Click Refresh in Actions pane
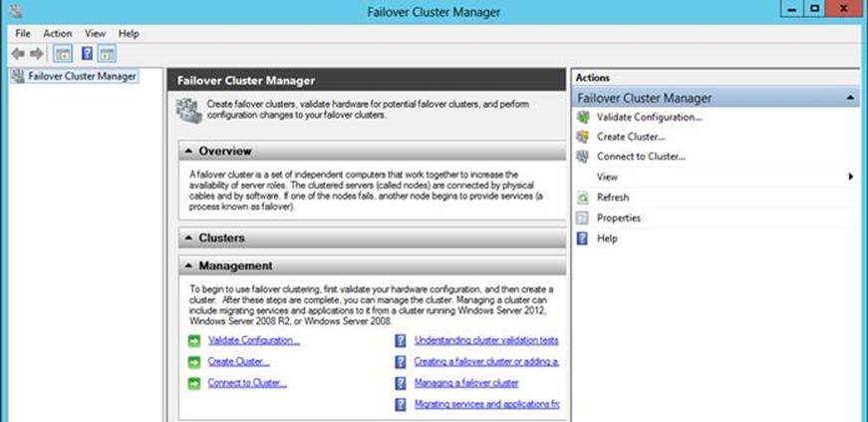 pos(613,198)
